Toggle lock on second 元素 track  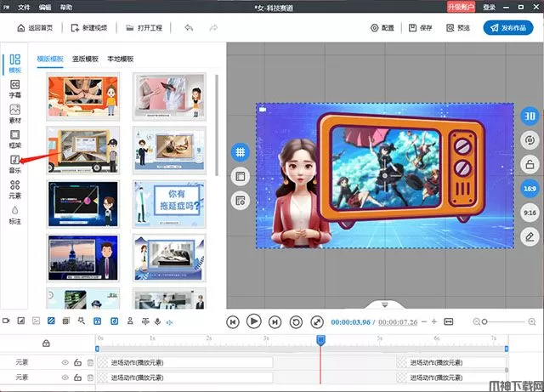[x=77, y=377]
